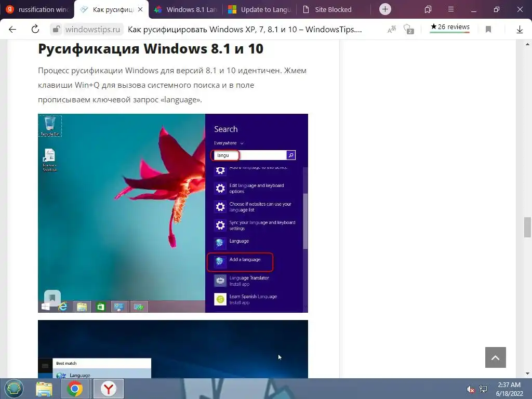Click the saved-image bookmark overlay on the screenshot

52,298
